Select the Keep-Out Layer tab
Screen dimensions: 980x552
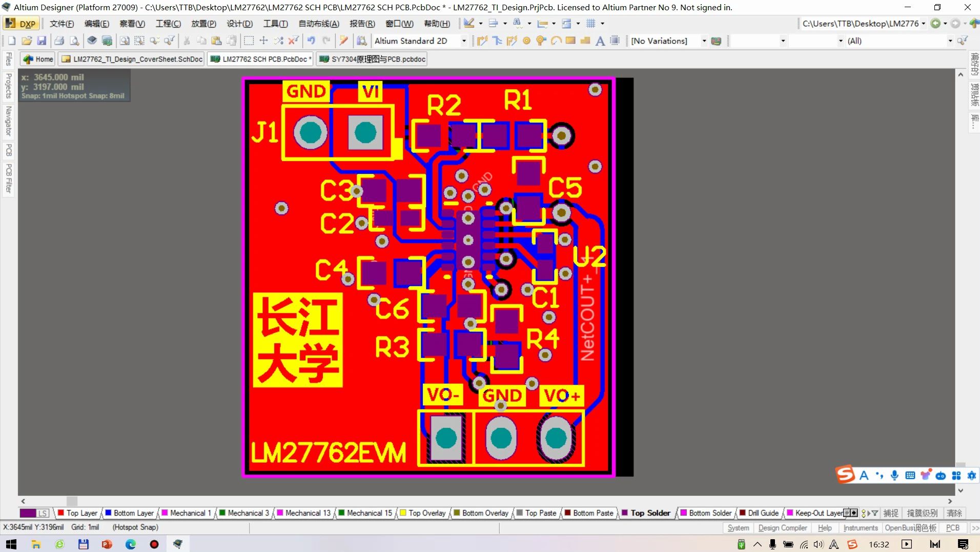tap(815, 513)
